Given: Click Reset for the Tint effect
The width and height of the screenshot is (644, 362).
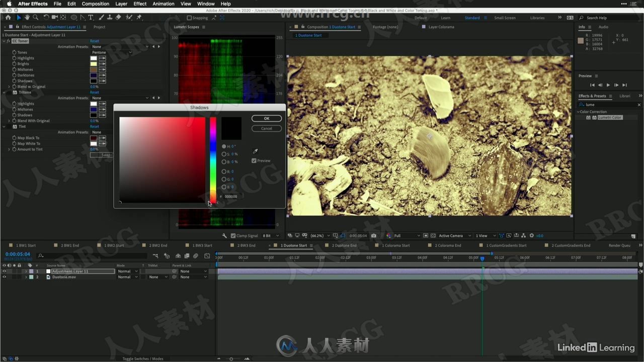Looking at the screenshot, I should tap(95, 127).
